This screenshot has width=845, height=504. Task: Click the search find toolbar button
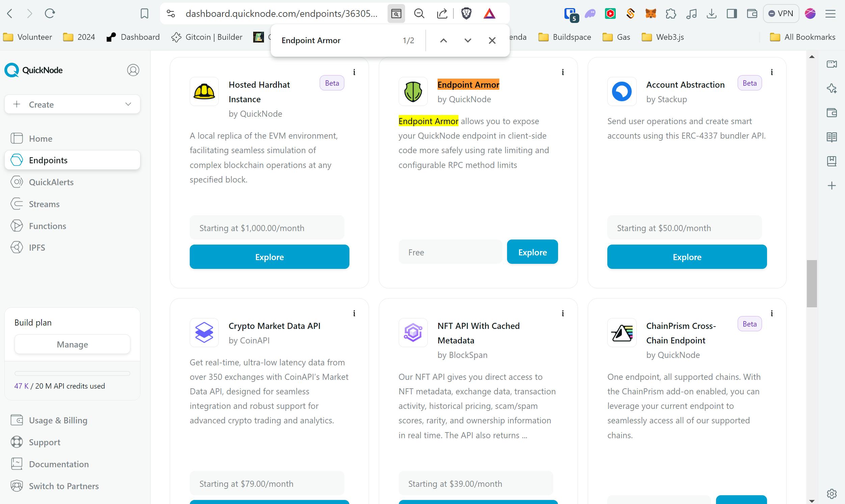click(395, 13)
